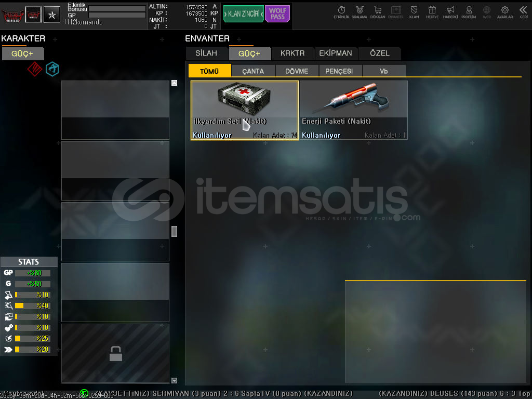Go back with the Geri arrows
This screenshot has height=399, width=532.
(x=524, y=12)
